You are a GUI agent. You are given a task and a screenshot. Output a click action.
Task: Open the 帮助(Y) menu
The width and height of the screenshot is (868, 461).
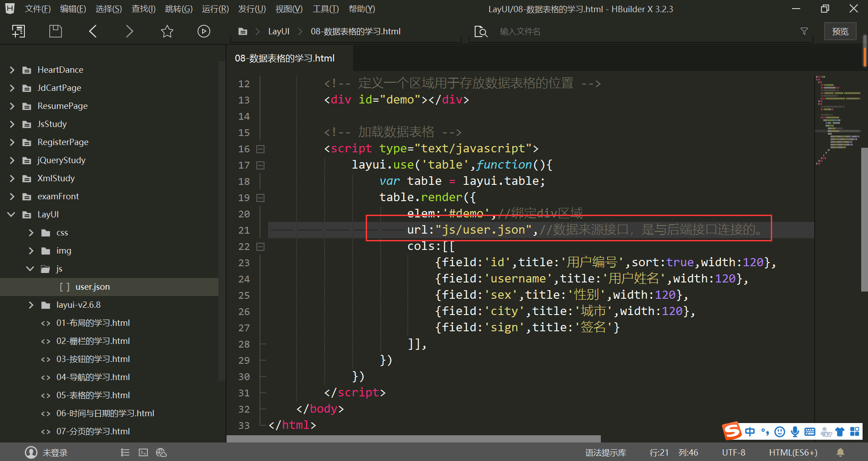pos(362,9)
